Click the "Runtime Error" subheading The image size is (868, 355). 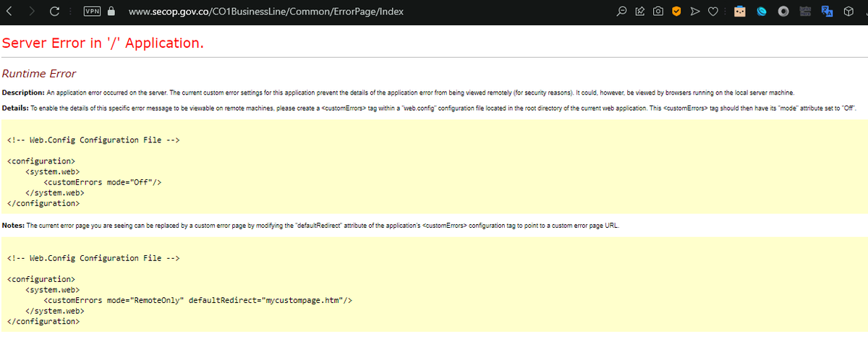pyautogui.click(x=39, y=74)
